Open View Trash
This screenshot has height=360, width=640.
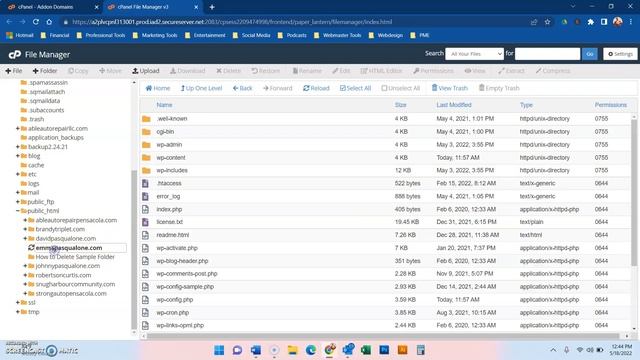click(x=449, y=88)
